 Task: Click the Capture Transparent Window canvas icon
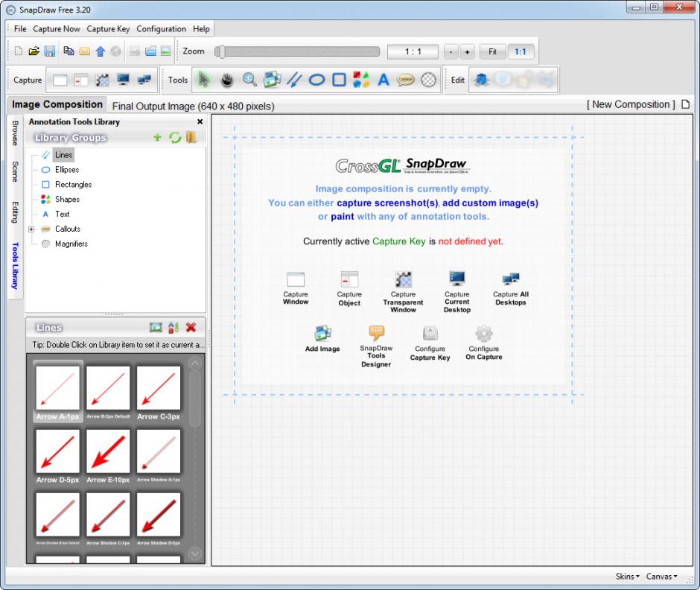[403, 279]
